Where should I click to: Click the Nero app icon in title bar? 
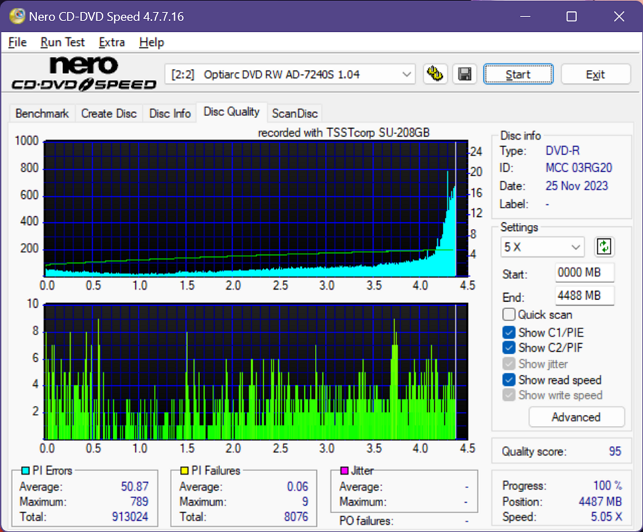point(17,16)
